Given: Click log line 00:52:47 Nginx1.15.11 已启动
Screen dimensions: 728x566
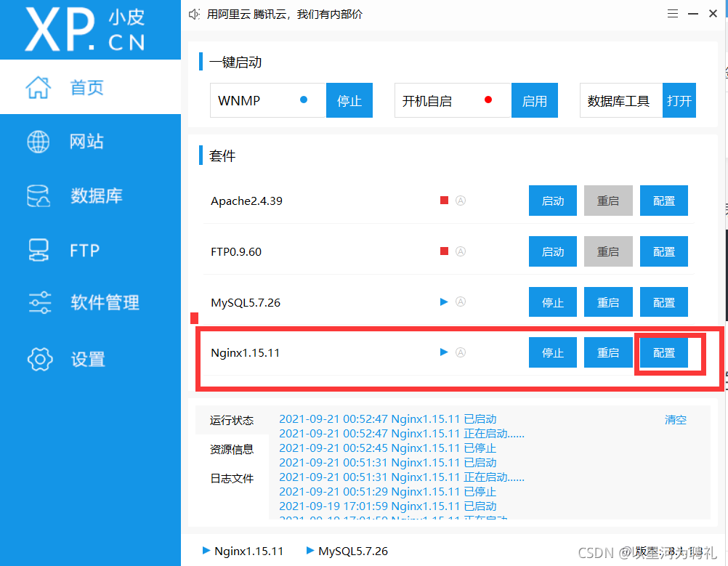Looking at the screenshot, I should (388, 419).
